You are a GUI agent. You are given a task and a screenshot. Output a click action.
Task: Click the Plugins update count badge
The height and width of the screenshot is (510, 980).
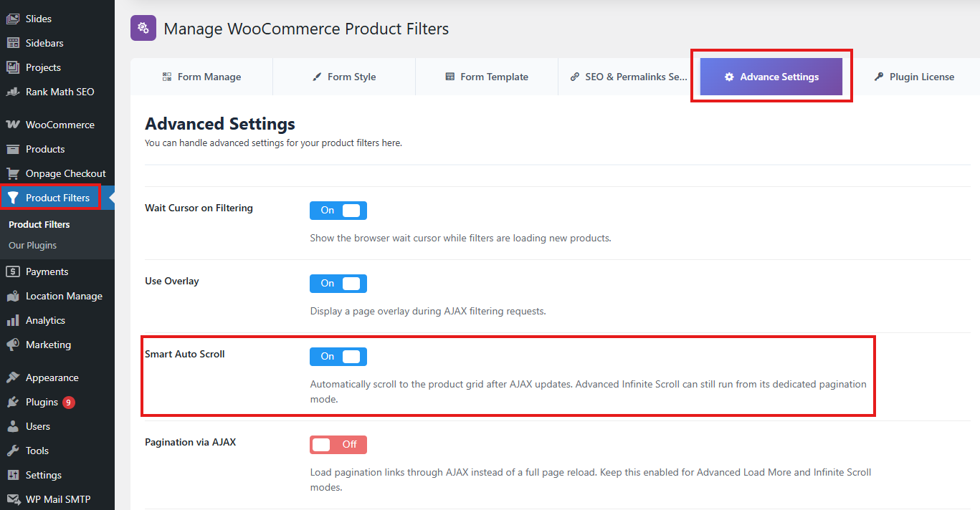pos(69,403)
